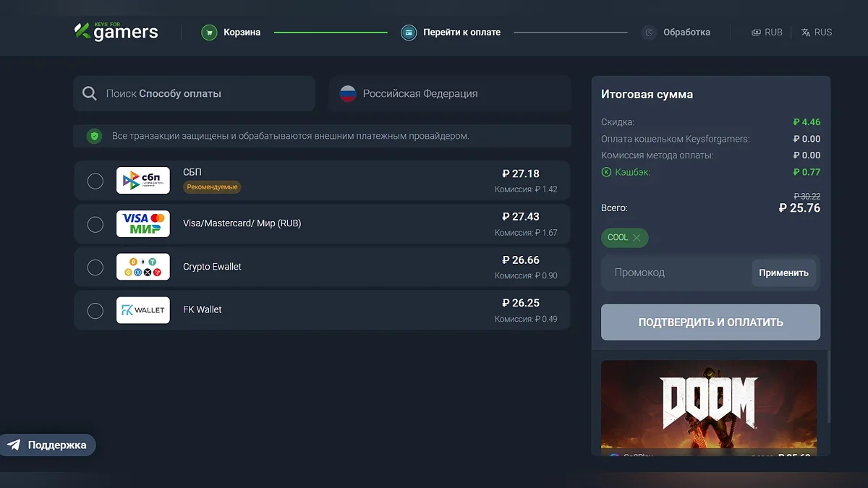Click the green shield security icon
This screenshot has height=488, width=868.
(x=94, y=136)
